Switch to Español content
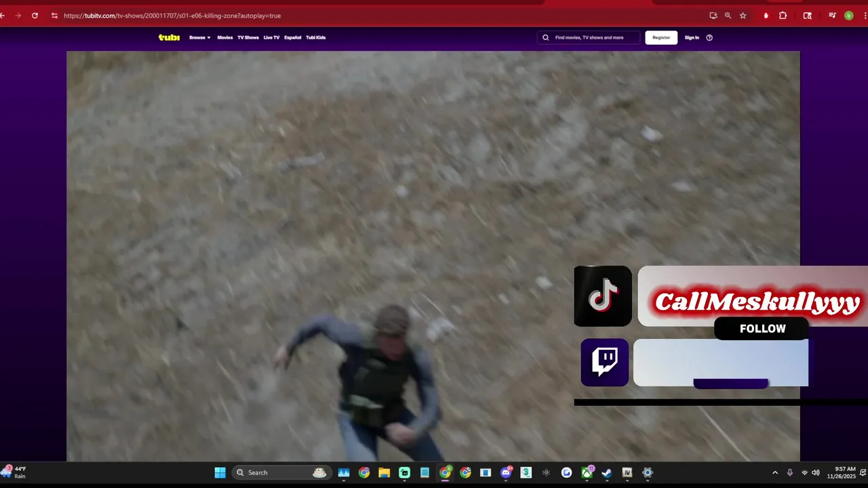 (x=293, y=37)
